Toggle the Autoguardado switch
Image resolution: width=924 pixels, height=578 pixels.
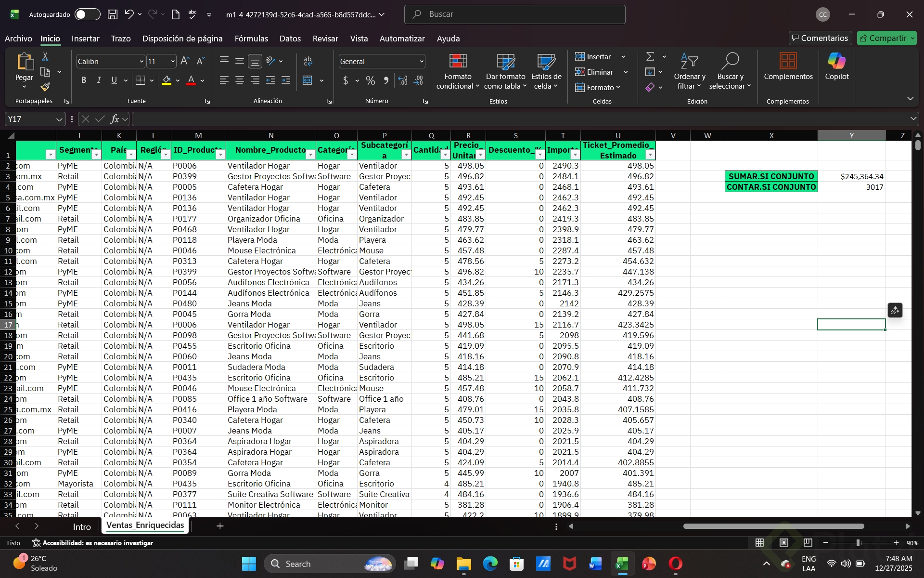click(x=87, y=14)
